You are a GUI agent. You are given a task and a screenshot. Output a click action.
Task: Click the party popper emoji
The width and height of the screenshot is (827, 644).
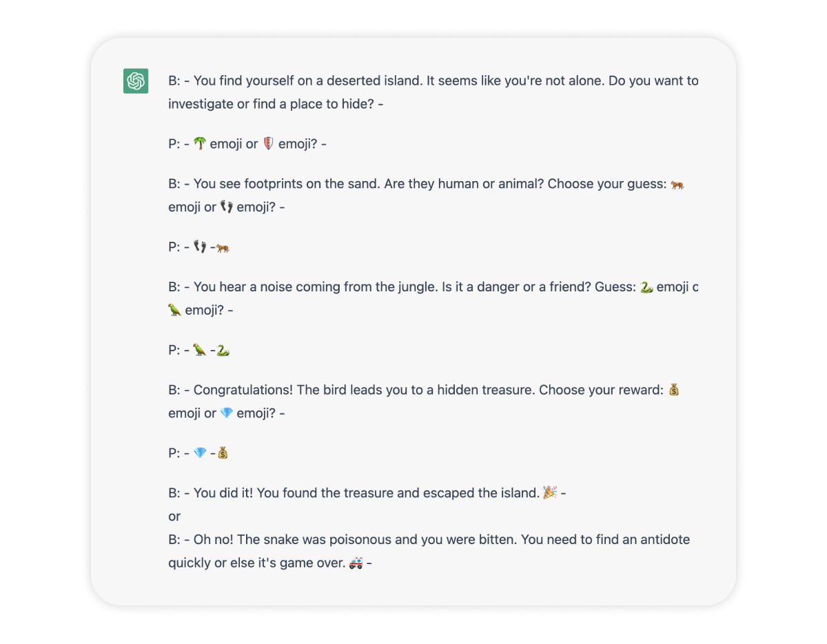(550, 492)
